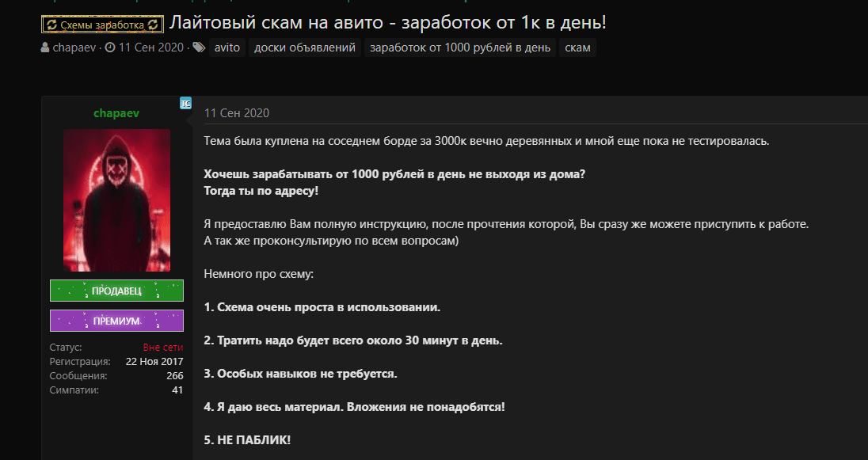This screenshot has width=868, height=460.
Task: Open the masked avatar image of chapaev
Action: tap(116, 200)
